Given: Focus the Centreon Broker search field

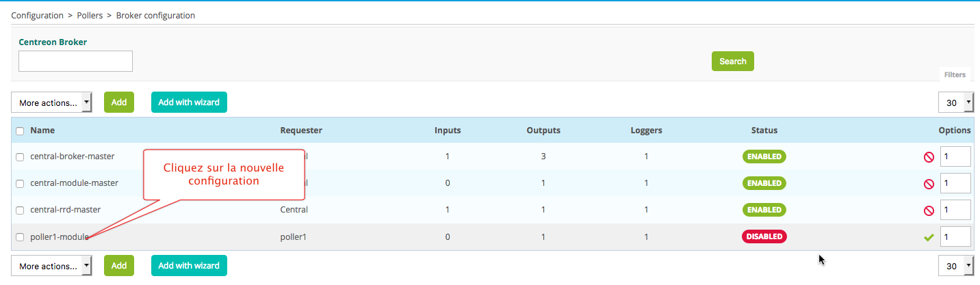Looking at the screenshot, I should [x=75, y=62].
